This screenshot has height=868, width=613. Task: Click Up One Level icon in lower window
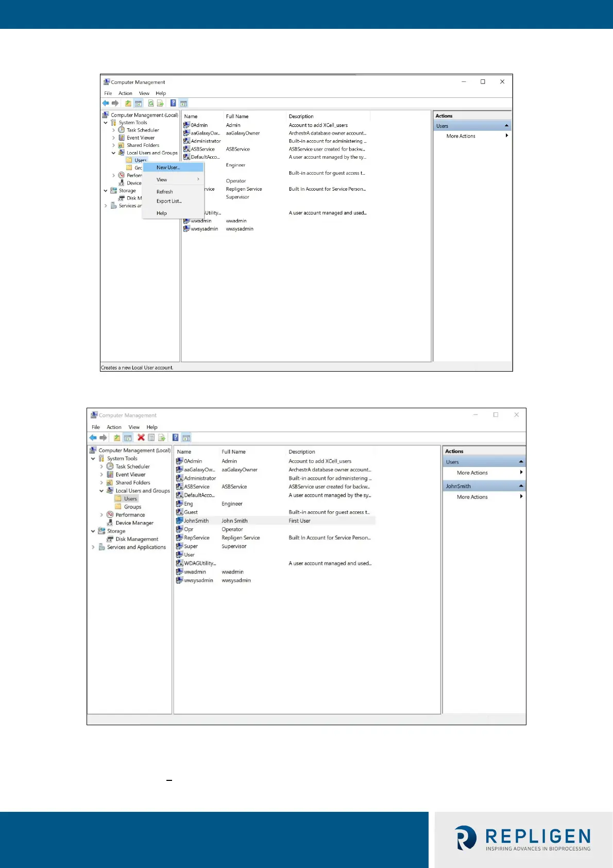tap(117, 438)
